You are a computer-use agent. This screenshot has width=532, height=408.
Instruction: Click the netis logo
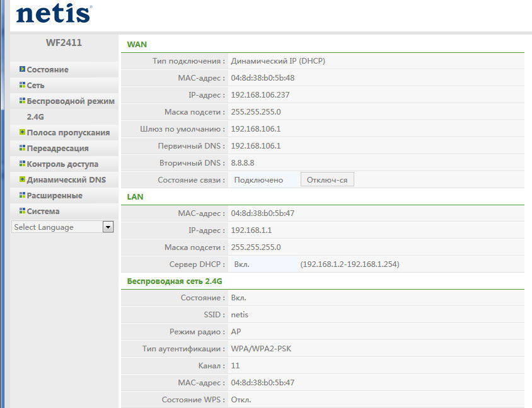53,13
